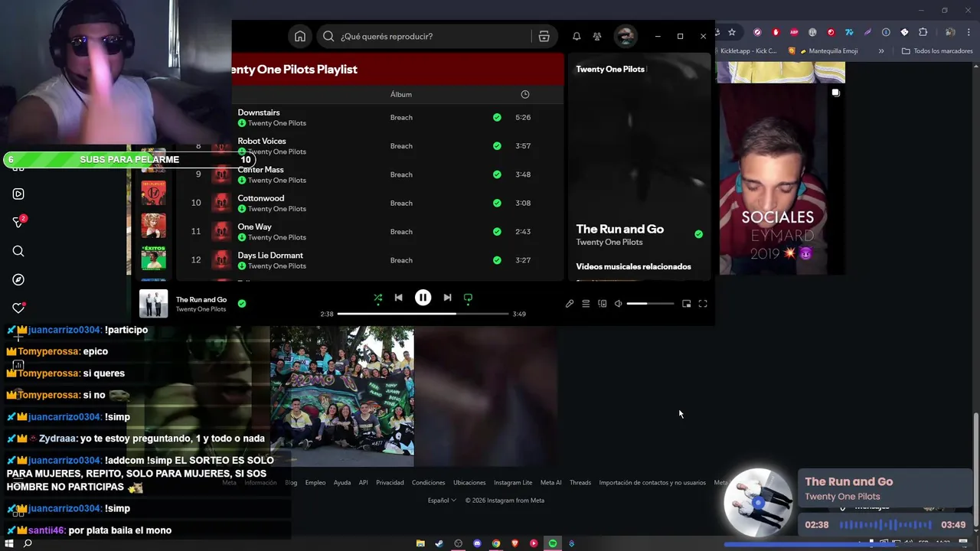Seek on Spotify song progress bar

(423, 314)
